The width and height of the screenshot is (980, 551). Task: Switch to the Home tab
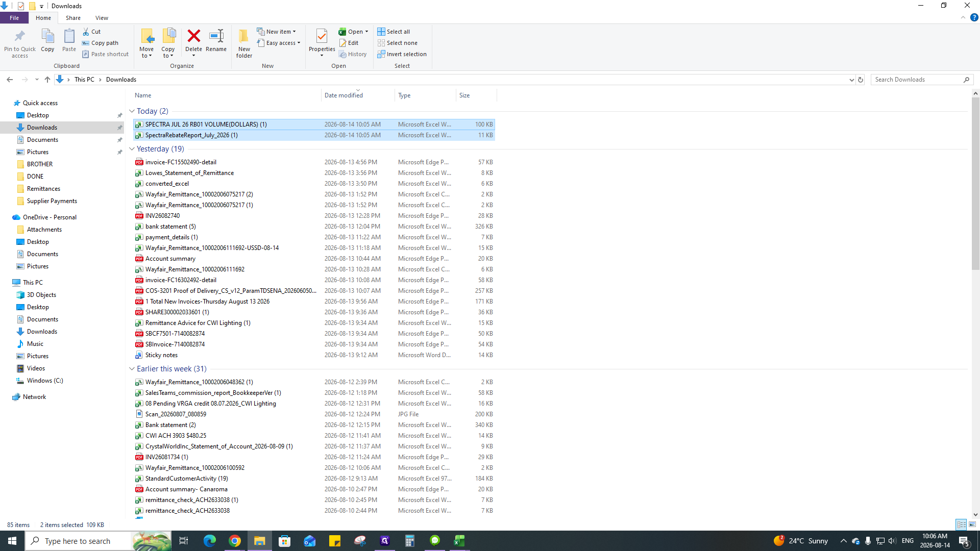click(43, 18)
